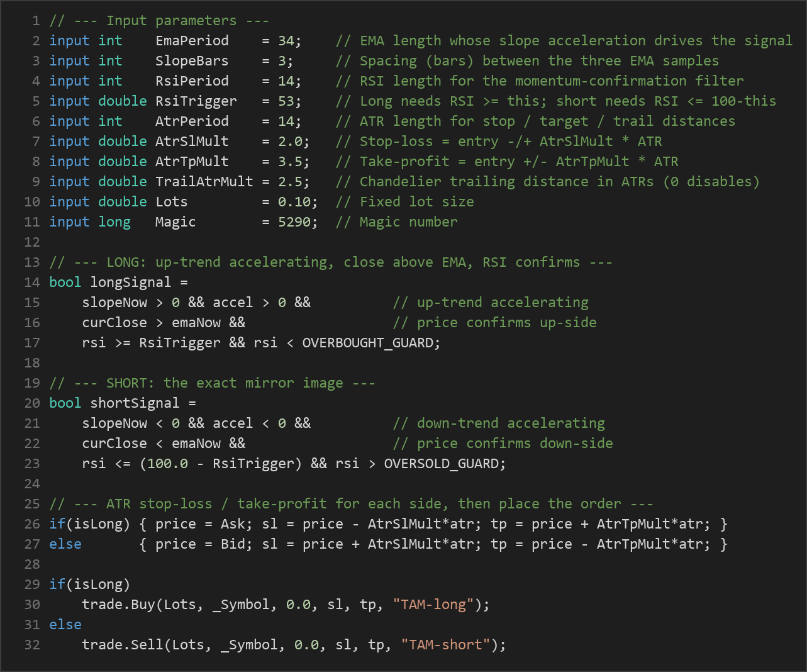Viewport: 807px width, 672px height.
Task: Click the Lots variable on line 10
Action: pos(172,202)
